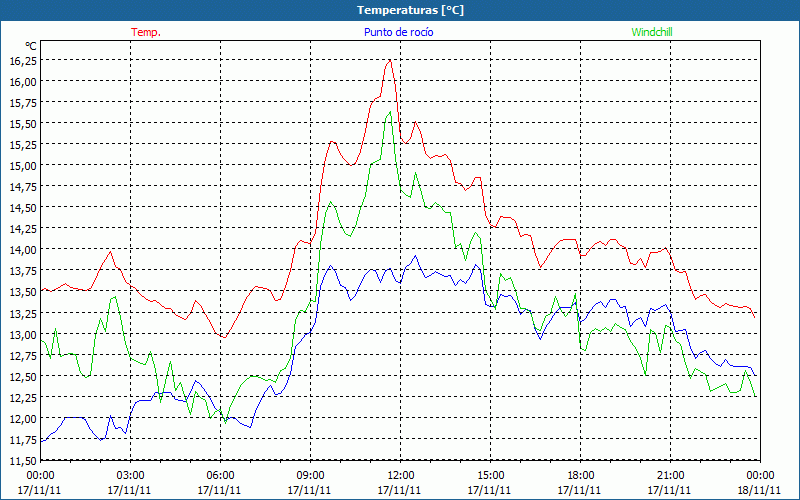Screen dimensions: 800x500
Task: Click the 09:00 time axis label
Action: pos(310,476)
